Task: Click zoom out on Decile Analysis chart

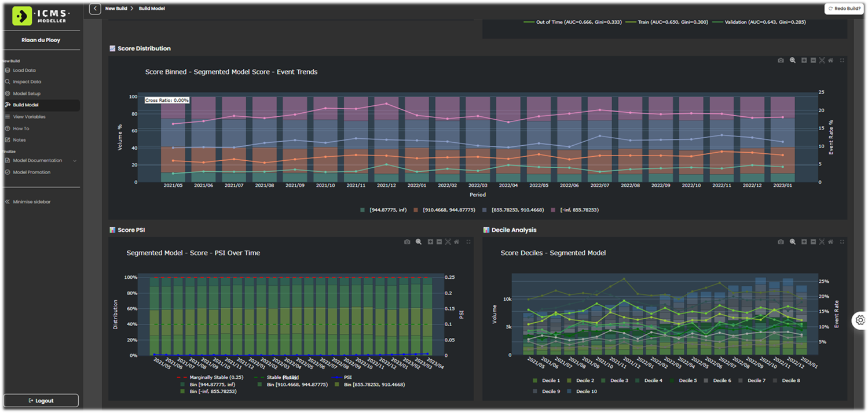Action: [813, 242]
